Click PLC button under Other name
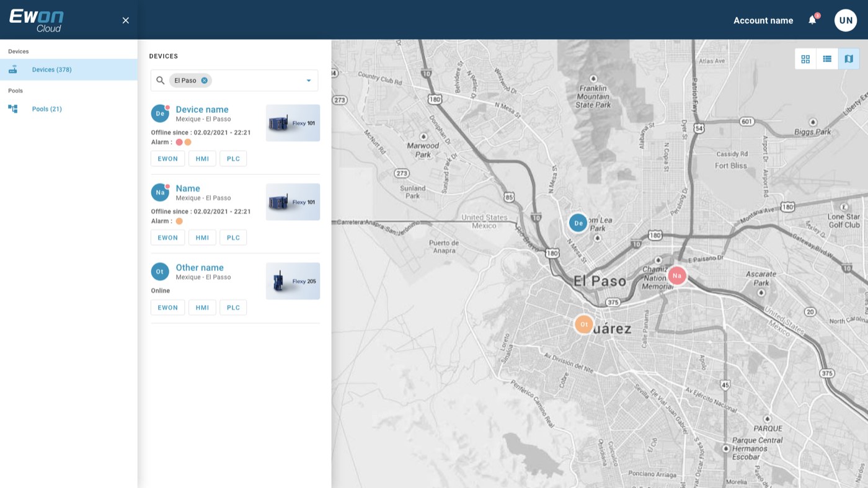The image size is (868, 488). (233, 308)
